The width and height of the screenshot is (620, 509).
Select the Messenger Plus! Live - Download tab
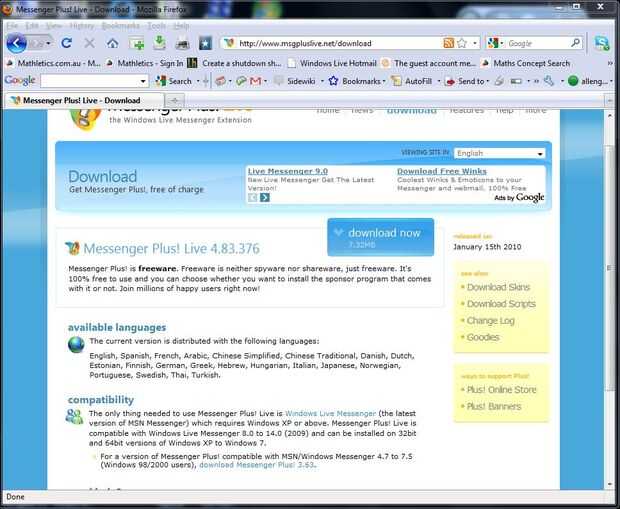[x=84, y=100]
